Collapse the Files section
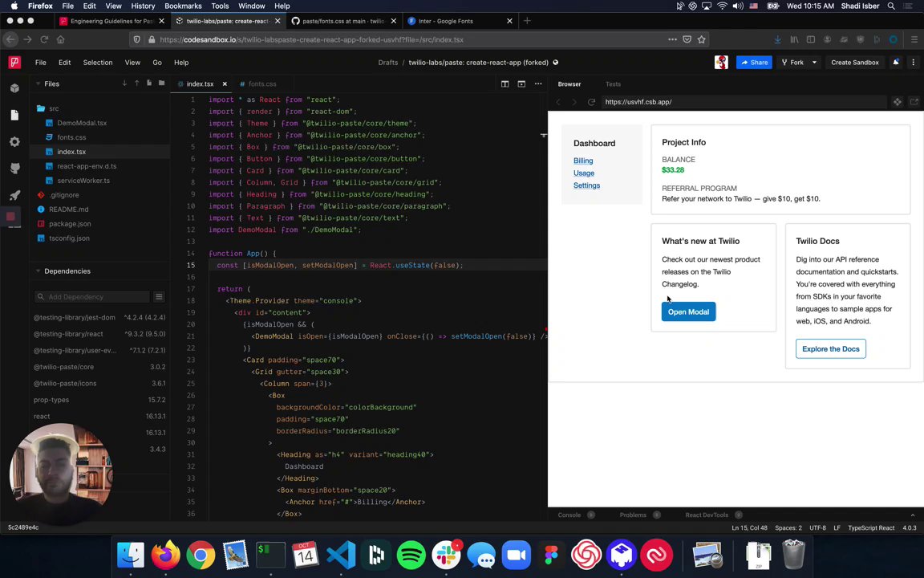Viewport: 924px width, 578px height. [x=38, y=83]
